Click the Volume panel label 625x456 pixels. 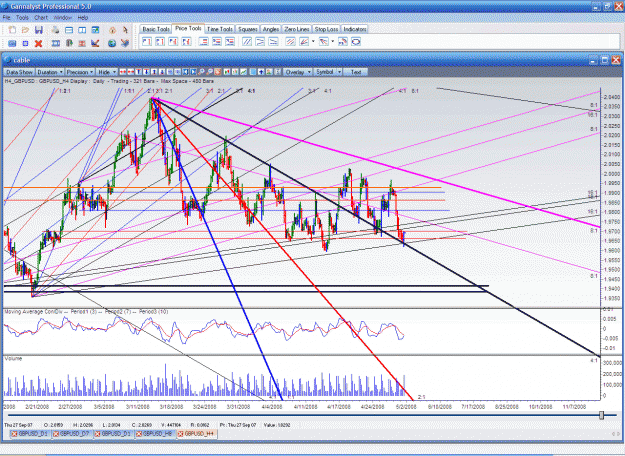tap(13, 359)
